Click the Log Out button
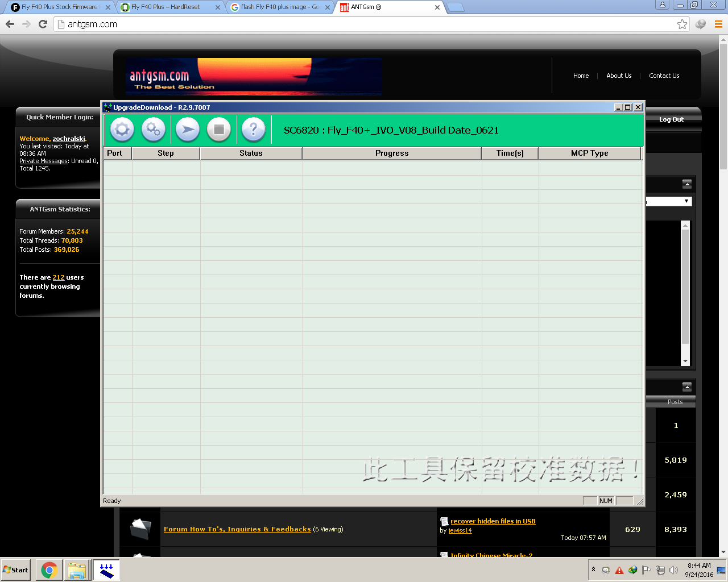728x582 pixels. click(x=671, y=119)
